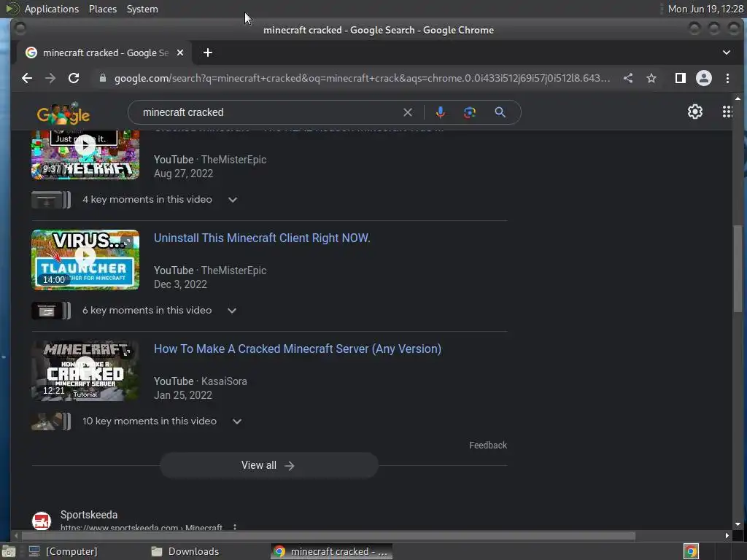Click the minecraft cracked Chrome taskbar entry
Viewport: 747px width, 560px height.
pyautogui.click(x=332, y=551)
